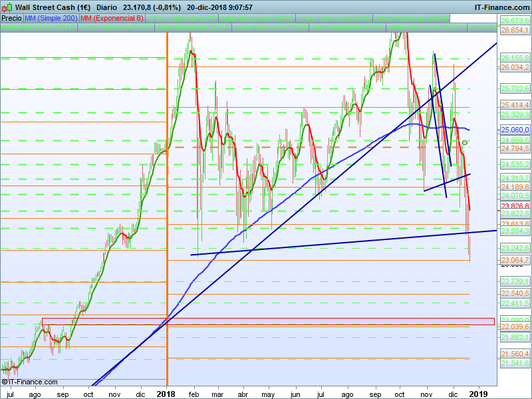This screenshot has width=532, height=399.
Task: Click the 21.882,1 price axis label
Action: [515, 337]
